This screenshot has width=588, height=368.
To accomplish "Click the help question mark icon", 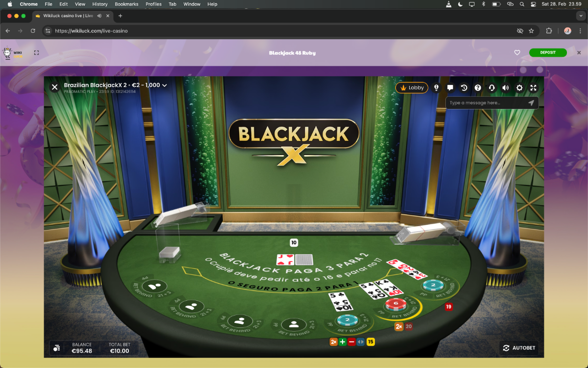I will click(478, 88).
